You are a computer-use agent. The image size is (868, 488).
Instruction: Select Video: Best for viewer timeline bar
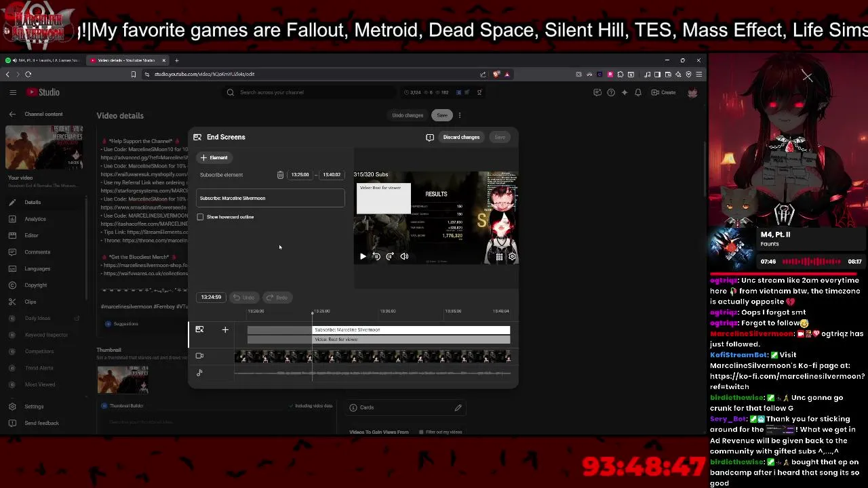411,339
